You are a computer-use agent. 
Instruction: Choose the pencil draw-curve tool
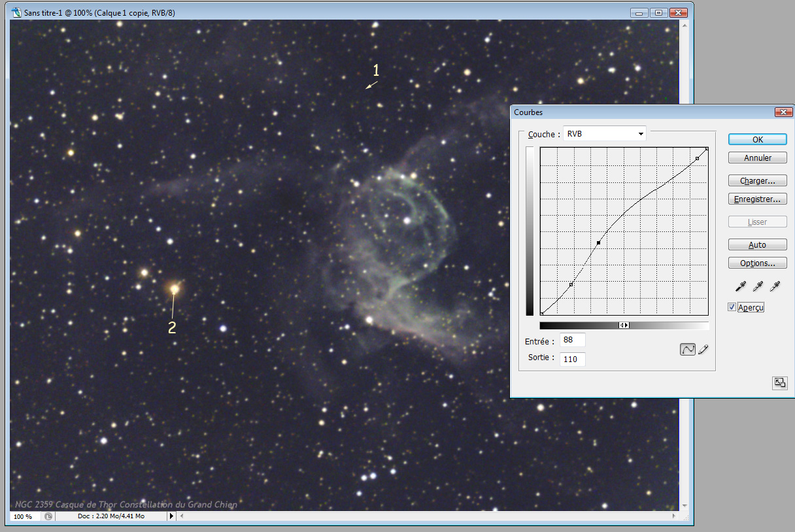click(x=703, y=350)
